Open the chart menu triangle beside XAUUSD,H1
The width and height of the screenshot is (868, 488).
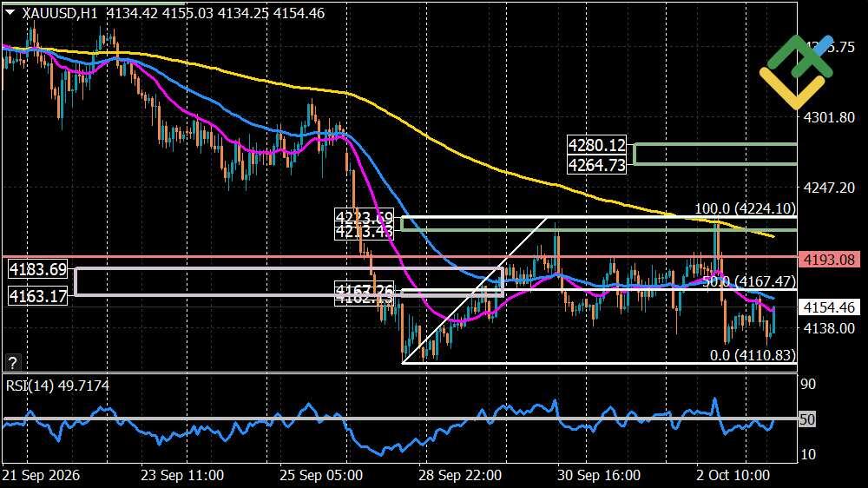(x=10, y=12)
